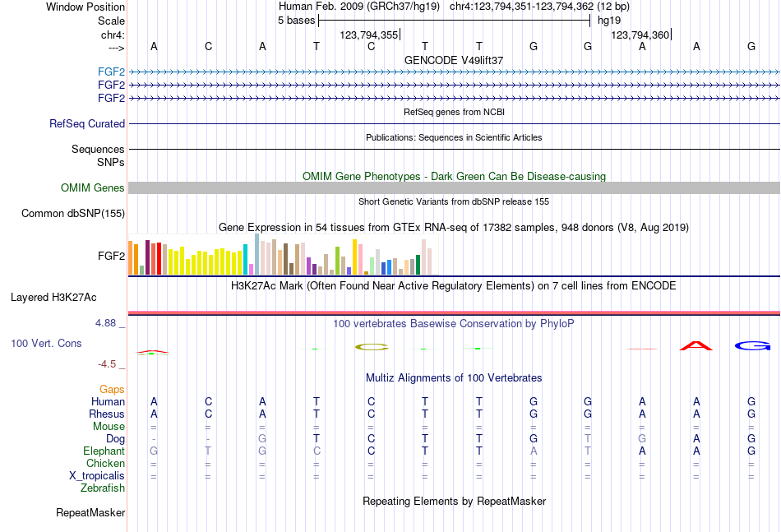Viewport: 781px width, 532px height.
Task: Click the Layered H3K27Ac track label
Action: (x=53, y=298)
